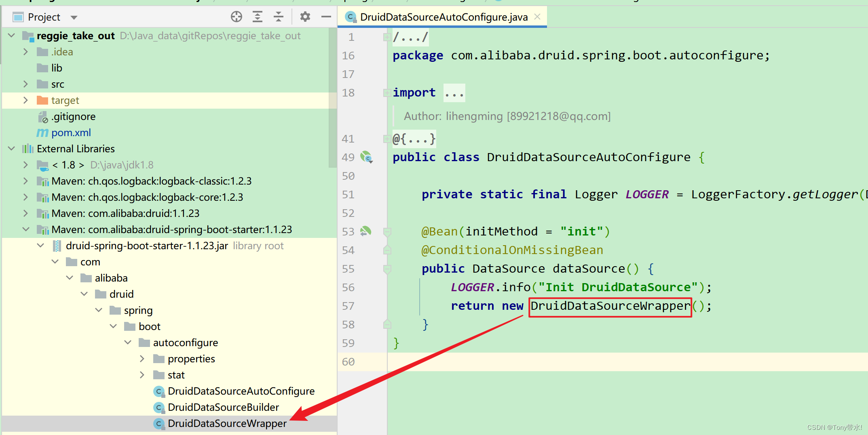Image resolution: width=868 pixels, height=435 pixels.
Task: Expand Maven logback-core:1.2.3 library
Action: (26, 197)
